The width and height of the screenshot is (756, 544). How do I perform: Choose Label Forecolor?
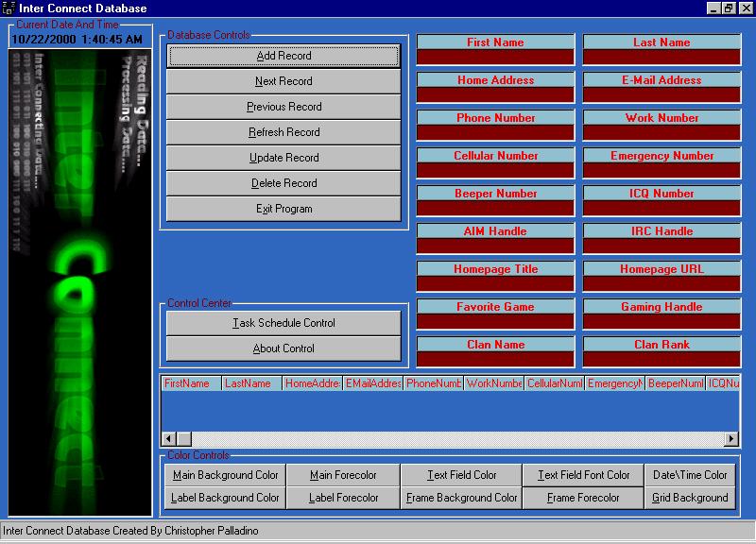(x=343, y=498)
